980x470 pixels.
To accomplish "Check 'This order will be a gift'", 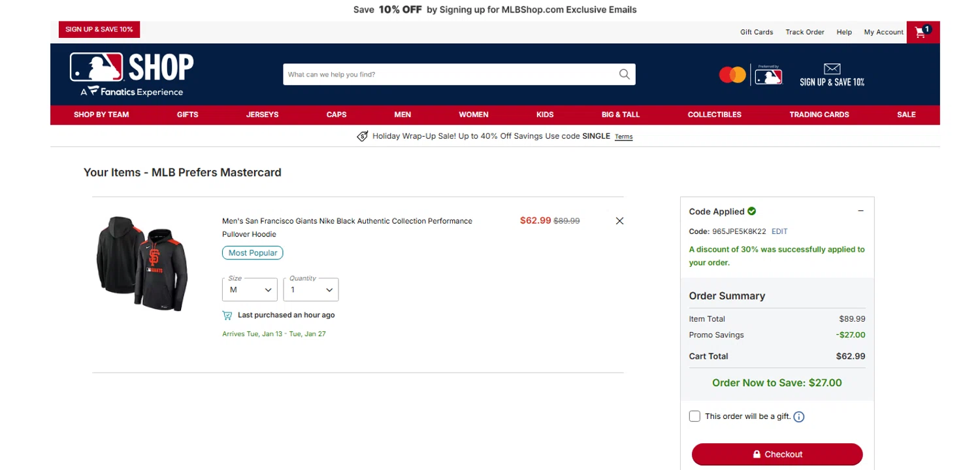I will [694, 416].
